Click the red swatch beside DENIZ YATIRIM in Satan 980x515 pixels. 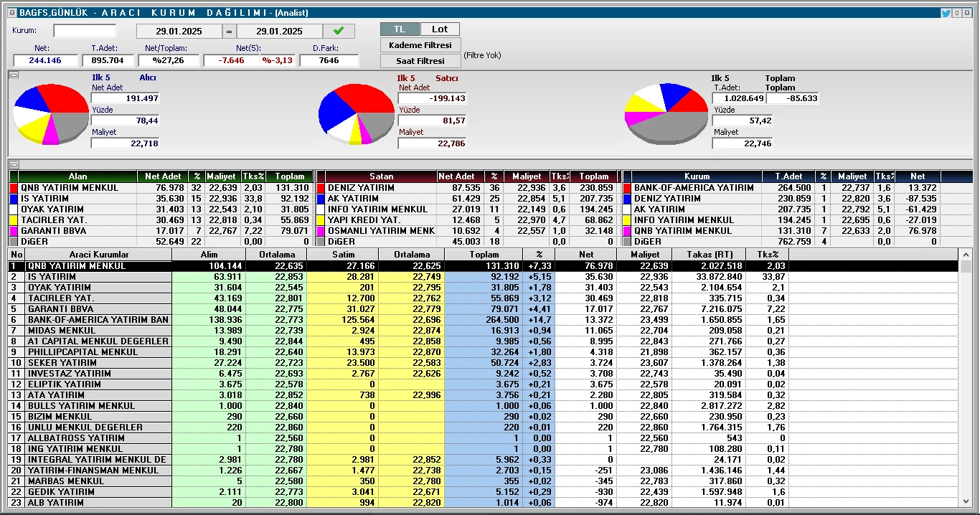point(321,188)
